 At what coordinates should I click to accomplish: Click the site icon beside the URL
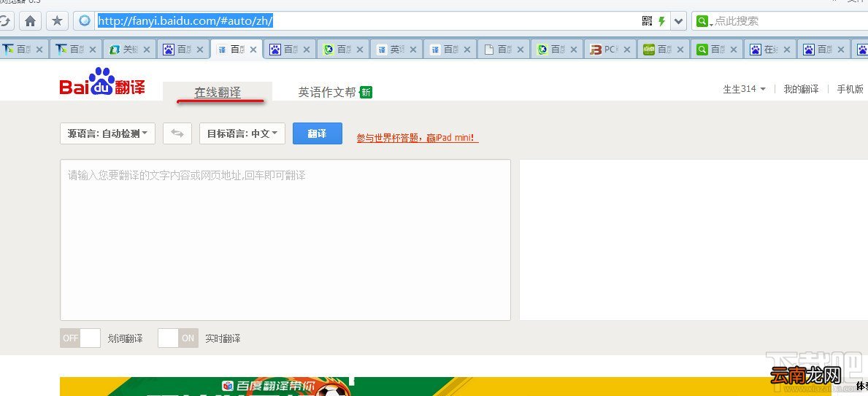point(84,21)
